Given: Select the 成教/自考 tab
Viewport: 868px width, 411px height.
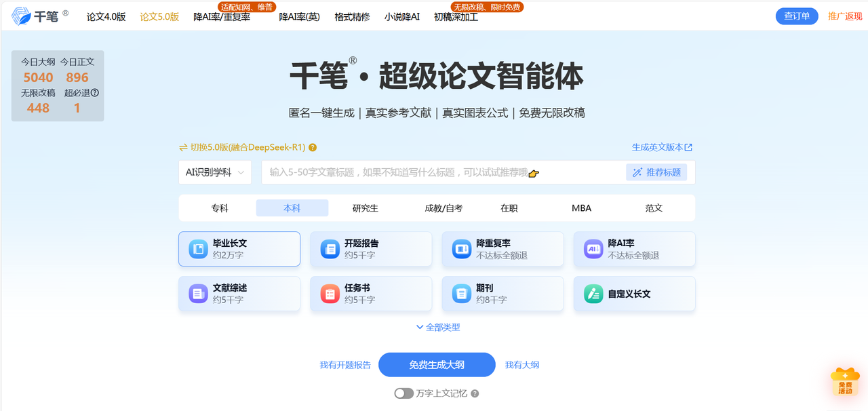Looking at the screenshot, I should pos(443,208).
